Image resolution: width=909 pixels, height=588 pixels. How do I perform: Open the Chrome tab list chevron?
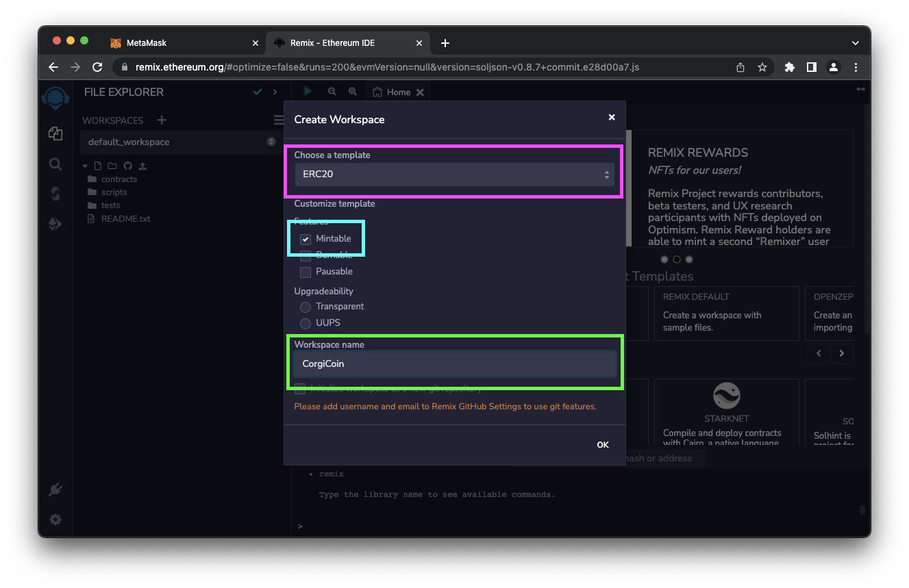tap(855, 42)
